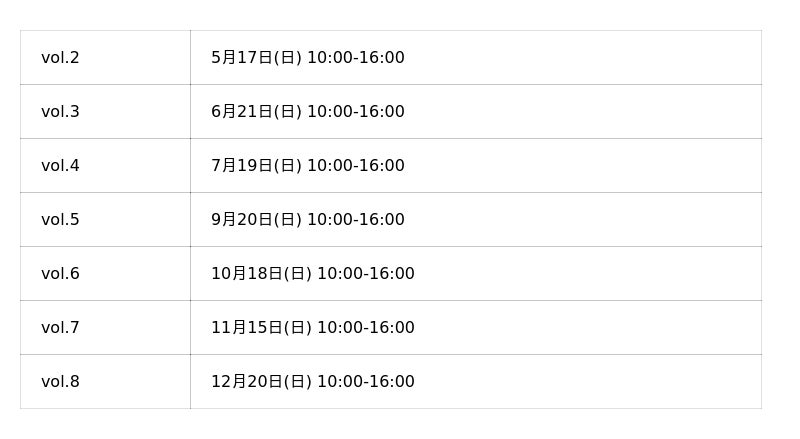Click the 10:00-16:00 time beside 6月21日

click(355, 112)
